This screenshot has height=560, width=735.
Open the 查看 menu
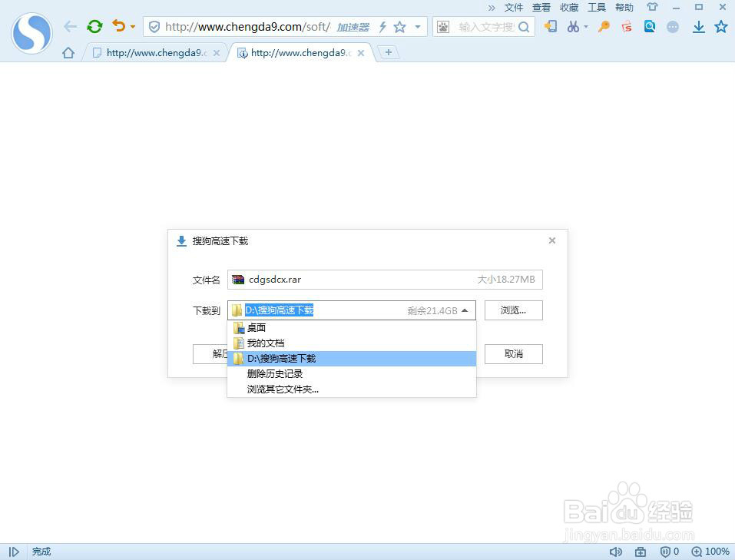pyautogui.click(x=541, y=8)
